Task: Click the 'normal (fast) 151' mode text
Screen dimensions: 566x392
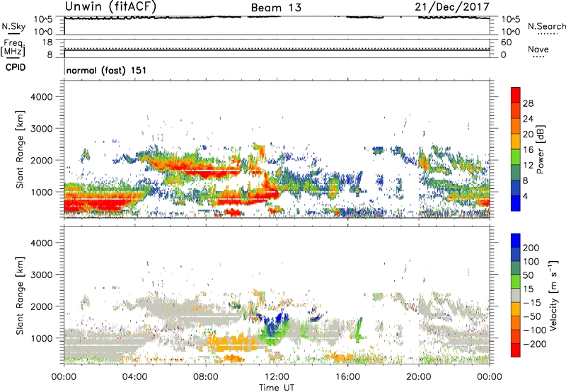Action: point(107,70)
